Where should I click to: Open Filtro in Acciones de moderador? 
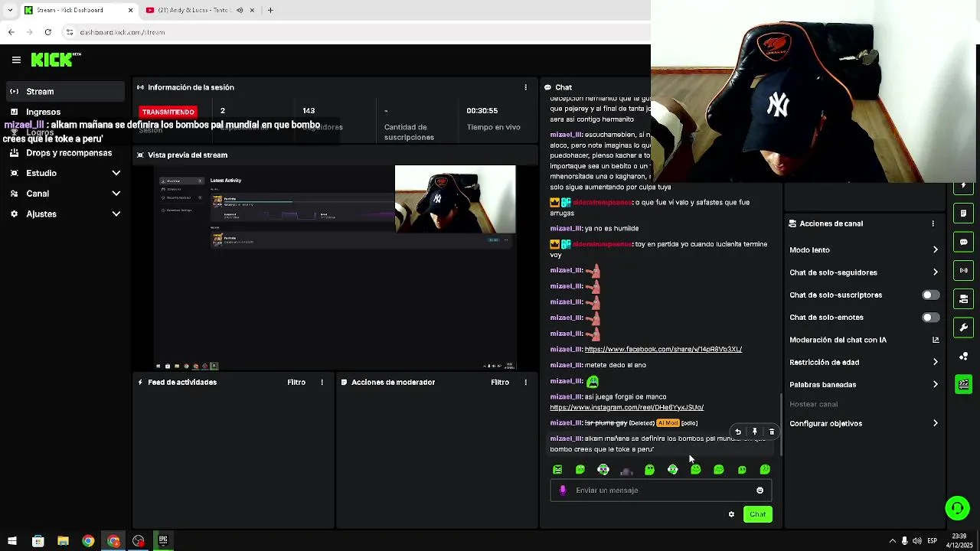tap(500, 382)
